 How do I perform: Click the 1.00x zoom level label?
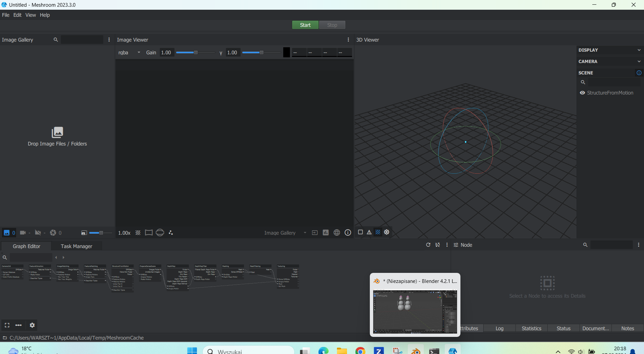124,233
